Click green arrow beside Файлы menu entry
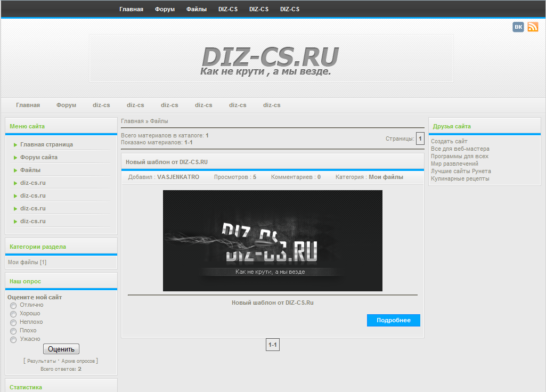This screenshot has height=392, width=546. point(15,170)
